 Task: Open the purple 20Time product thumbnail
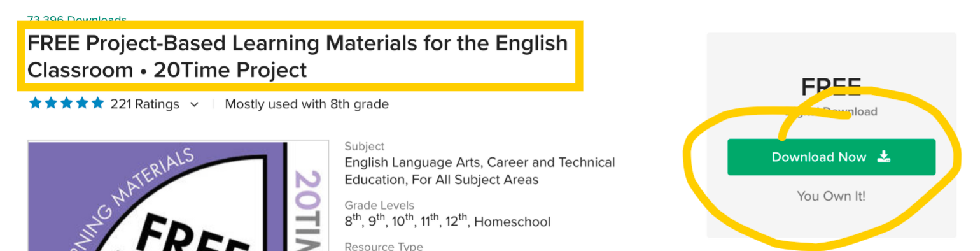pyautogui.click(x=178, y=196)
